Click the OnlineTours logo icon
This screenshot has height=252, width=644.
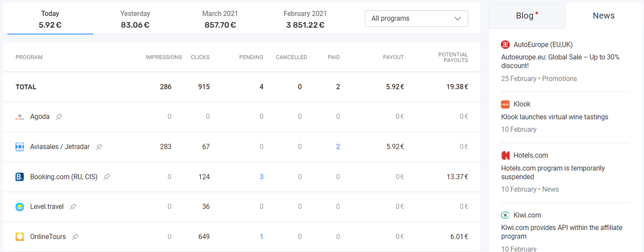click(x=20, y=237)
